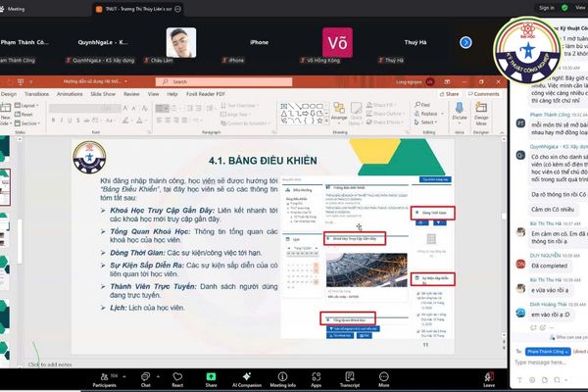The image size is (588, 392).
Task: Expand the shapes gallery More arrow
Action: (326, 121)
